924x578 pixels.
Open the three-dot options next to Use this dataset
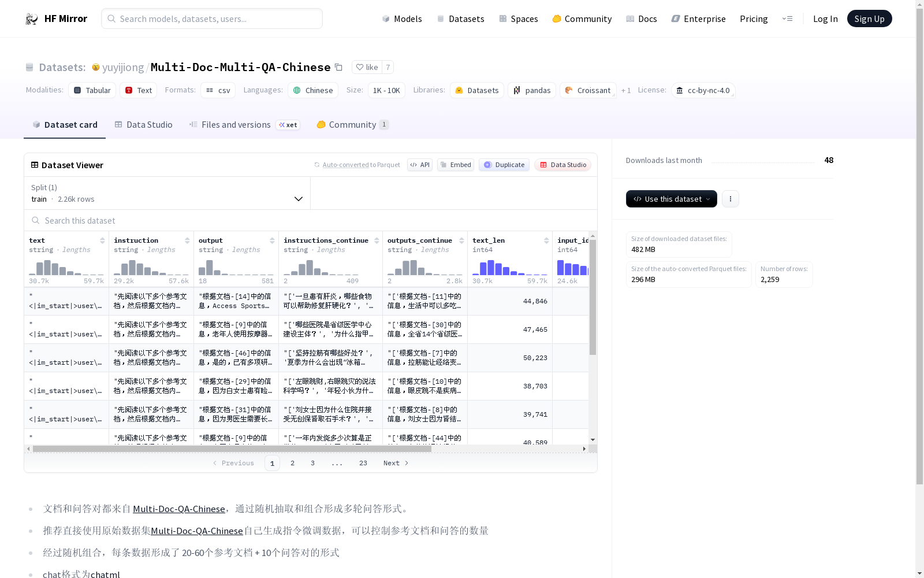pos(731,199)
